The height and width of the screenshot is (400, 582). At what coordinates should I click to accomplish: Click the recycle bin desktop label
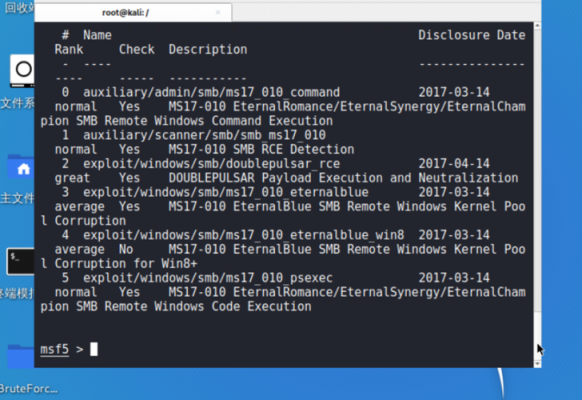[x=19, y=7]
